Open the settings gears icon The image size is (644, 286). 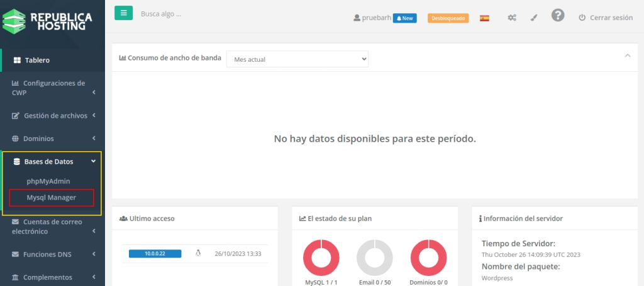click(x=512, y=18)
